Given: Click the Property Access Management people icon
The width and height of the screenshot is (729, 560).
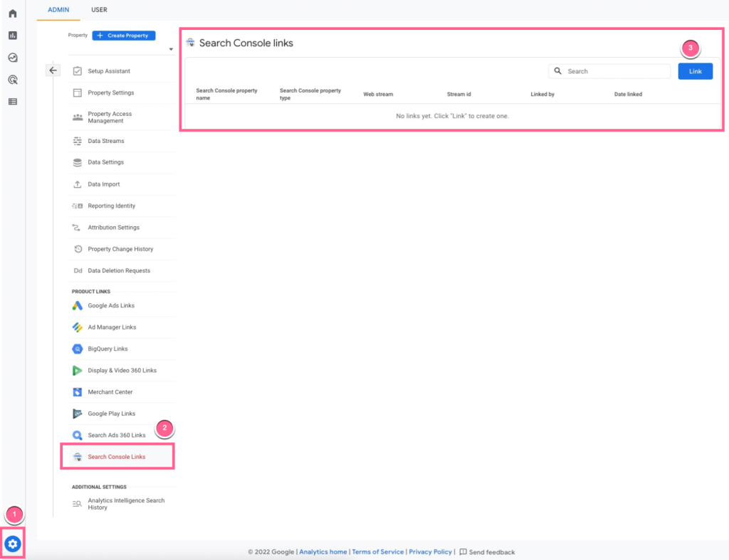Looking at the screenshot, I should [77, 117].
